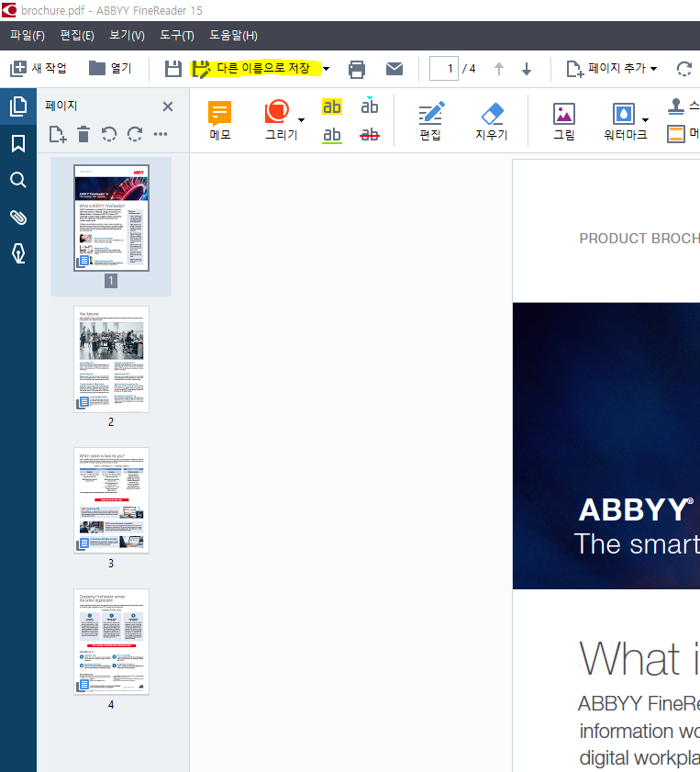Open the 도움말(H) menu
Viewport: 700px width, 772px height.
click(x=233, y=36)
